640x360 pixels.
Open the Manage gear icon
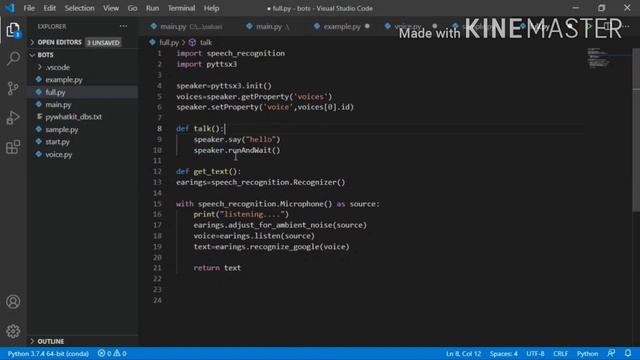[13, 331]
